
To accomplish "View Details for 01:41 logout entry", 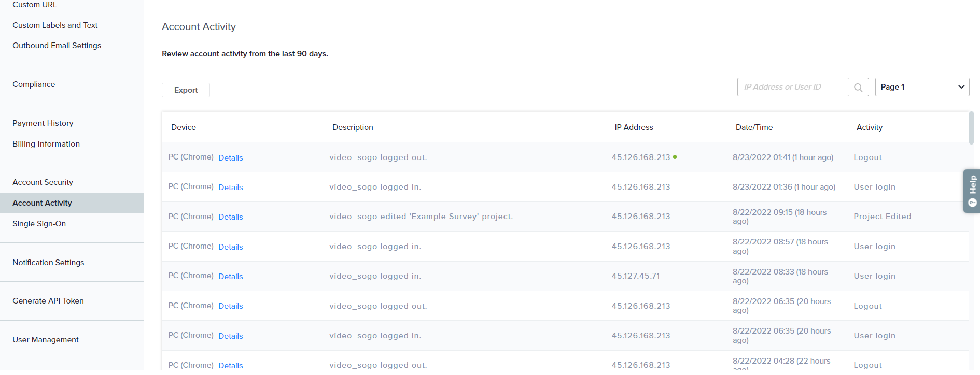I will [x=230, y=158].
